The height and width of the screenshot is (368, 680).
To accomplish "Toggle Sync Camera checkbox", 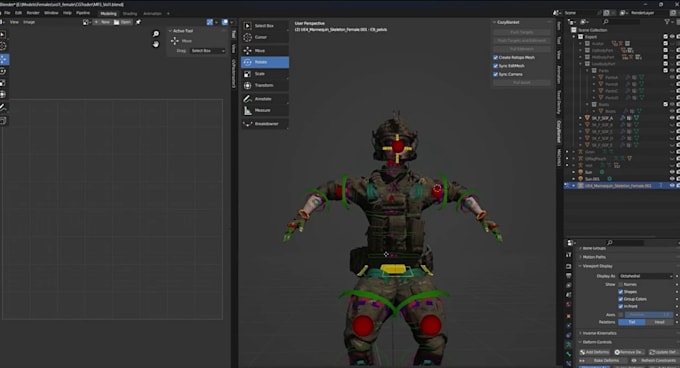I will coord(495,75).
